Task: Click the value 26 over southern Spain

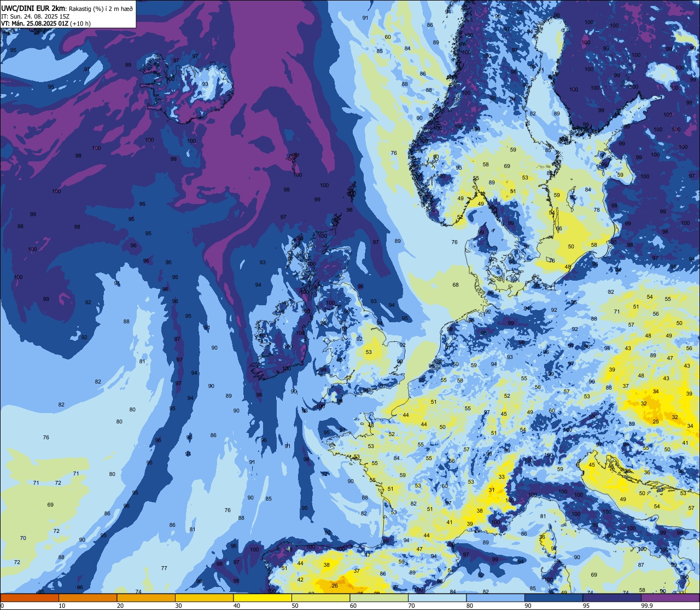Action: point(335,586)
